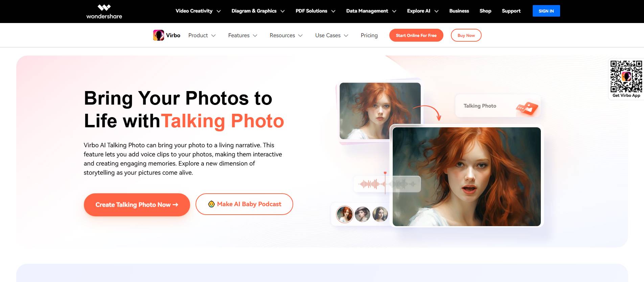The image size is (644, 282).
Task: Click Create Talking Photo Now button
Action: (x=137, y=204)
